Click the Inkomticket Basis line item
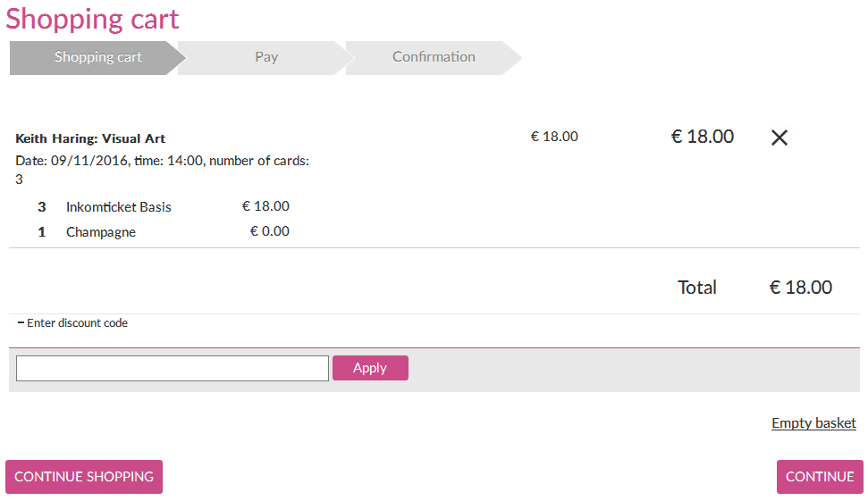This screenshot has width=868, height=501. 118,207
